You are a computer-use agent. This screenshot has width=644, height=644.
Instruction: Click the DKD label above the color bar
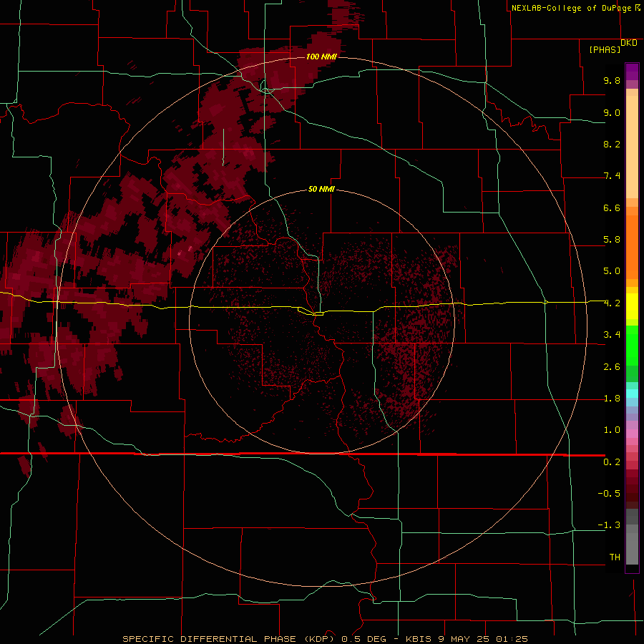tap(629, 43)
